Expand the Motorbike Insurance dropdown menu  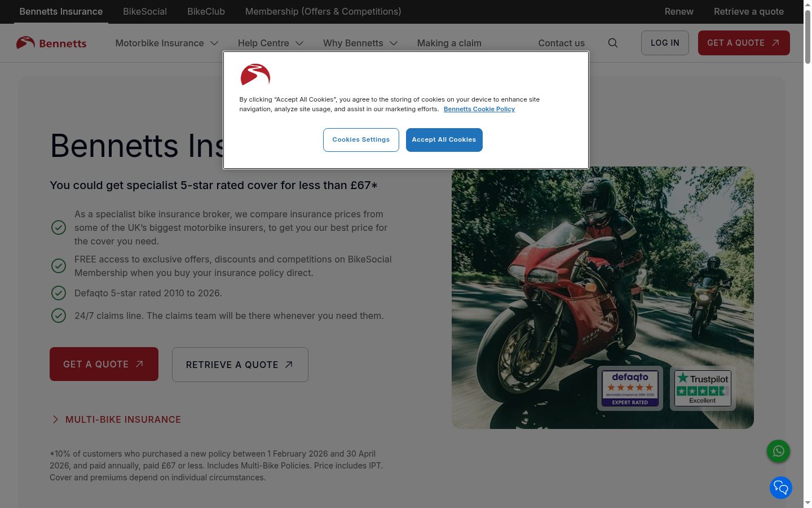166,43
